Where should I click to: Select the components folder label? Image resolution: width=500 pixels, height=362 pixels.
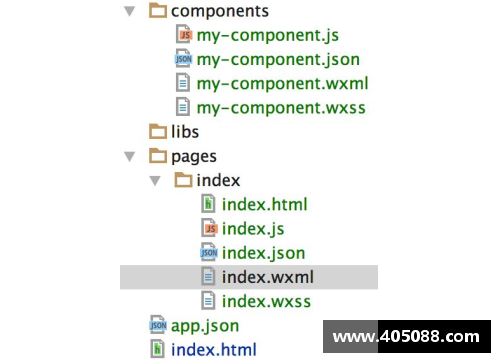220,11
